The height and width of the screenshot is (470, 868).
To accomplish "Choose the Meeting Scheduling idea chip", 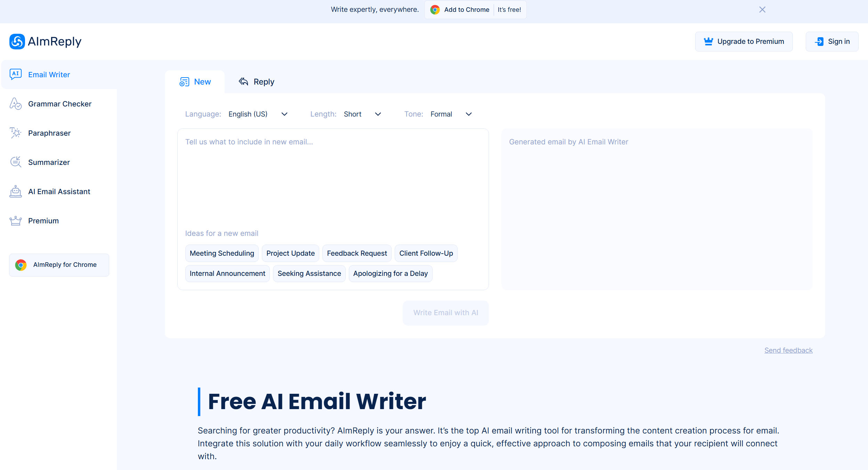I will (222, 253).
